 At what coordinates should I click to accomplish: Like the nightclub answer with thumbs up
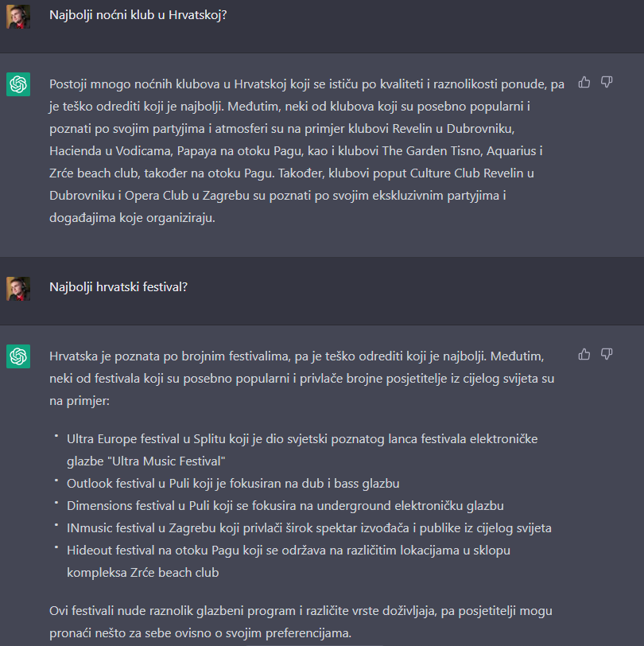(584, 83)
